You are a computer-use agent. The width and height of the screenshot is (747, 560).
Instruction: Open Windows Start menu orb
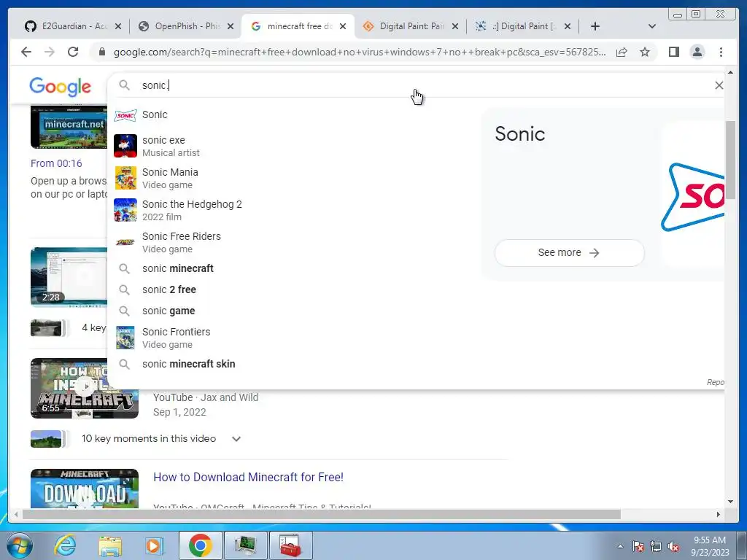coord(18,545)
